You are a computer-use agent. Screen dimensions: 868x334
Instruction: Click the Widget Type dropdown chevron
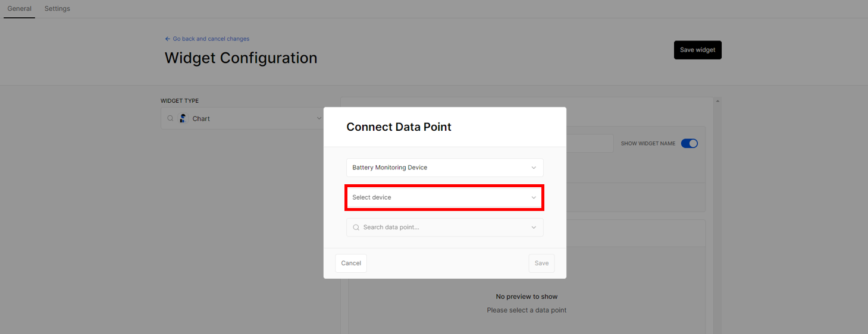click(x=319, y=118)
